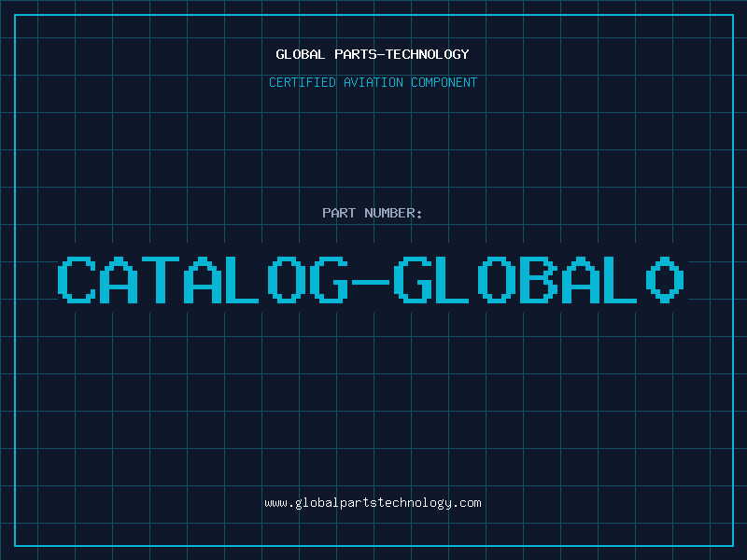747x560 pixels.
Task: Select the word CATALOG in the part number
Action: click(x=205, y=280)
